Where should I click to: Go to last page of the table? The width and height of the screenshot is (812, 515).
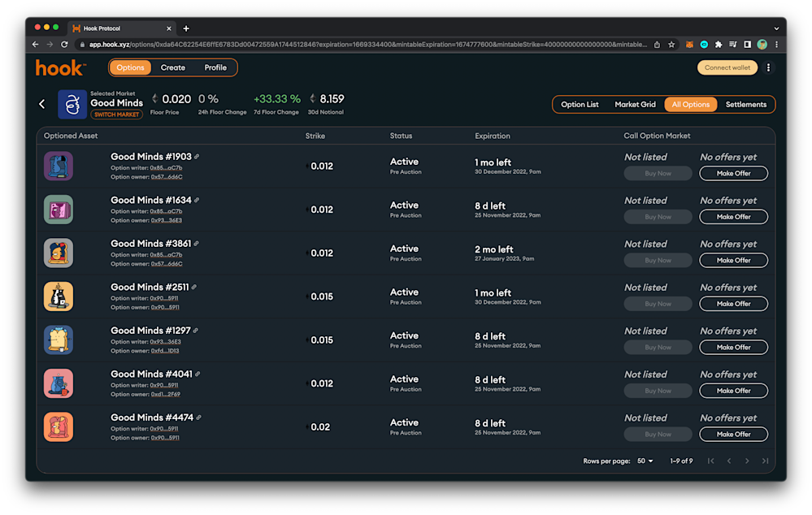tap(766, 461)
